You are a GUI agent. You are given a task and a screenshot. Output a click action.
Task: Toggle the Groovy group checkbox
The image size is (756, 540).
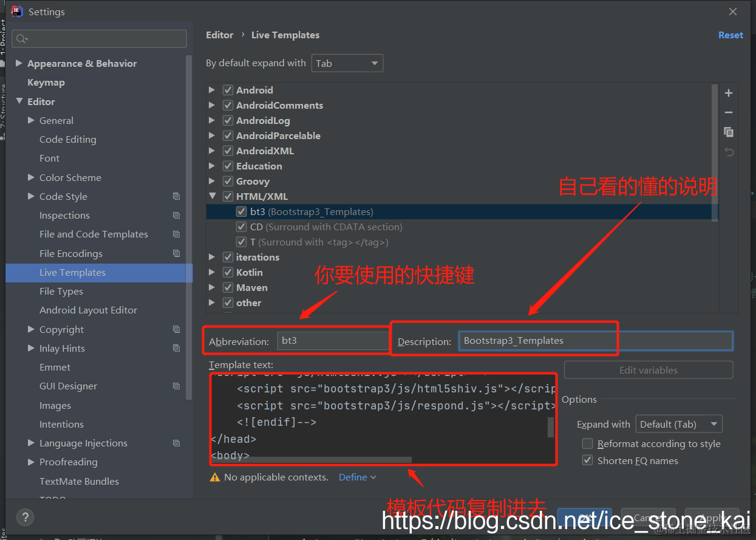pyautogui.click(x=228, y=181)
